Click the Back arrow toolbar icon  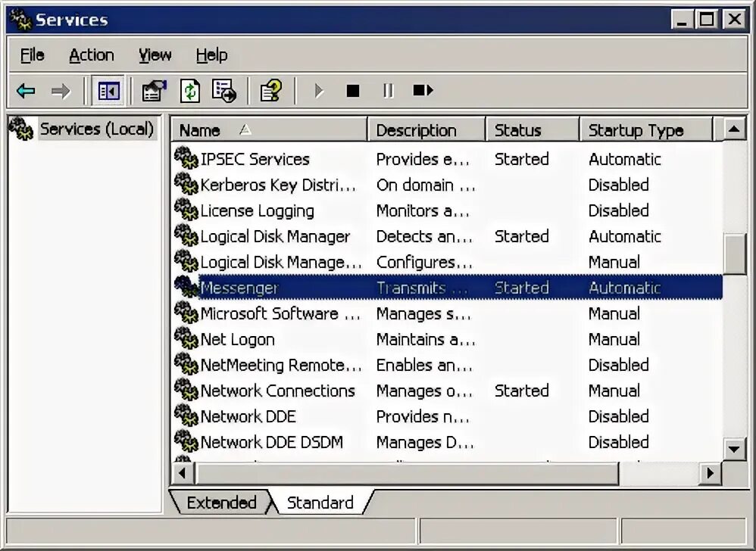click(x=26, y=91)
